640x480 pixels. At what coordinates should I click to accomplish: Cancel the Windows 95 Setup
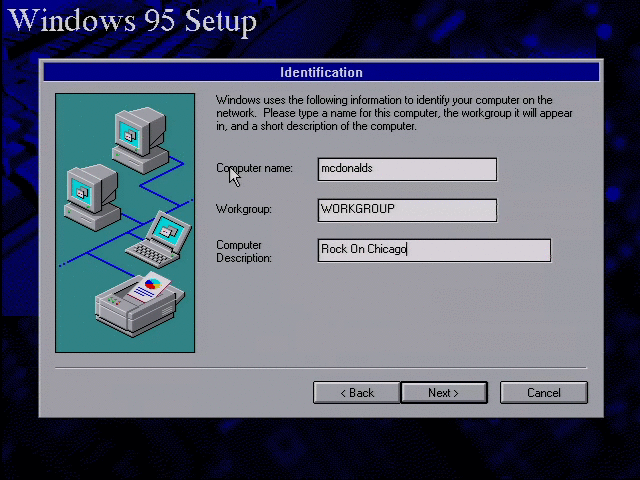coord(544,393)
